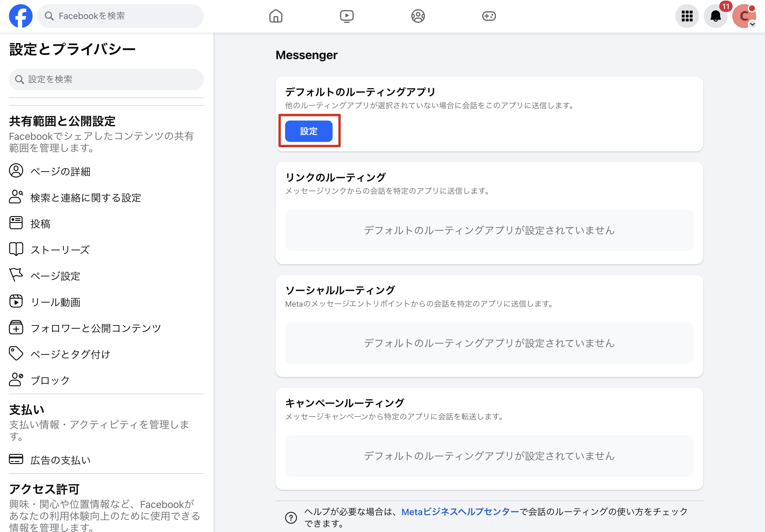Click the 投稿 posts icon
Viewport: 765px width, 532px height.
coord(16,223)
